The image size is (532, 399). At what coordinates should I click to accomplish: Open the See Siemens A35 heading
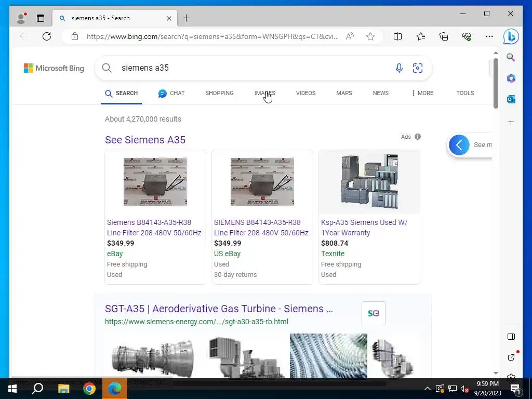145,140
